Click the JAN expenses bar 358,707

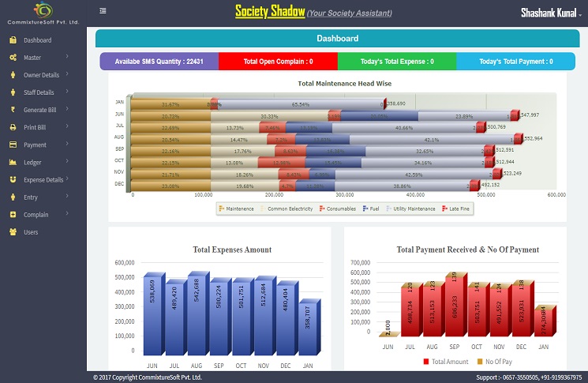[x=309, y=327]
